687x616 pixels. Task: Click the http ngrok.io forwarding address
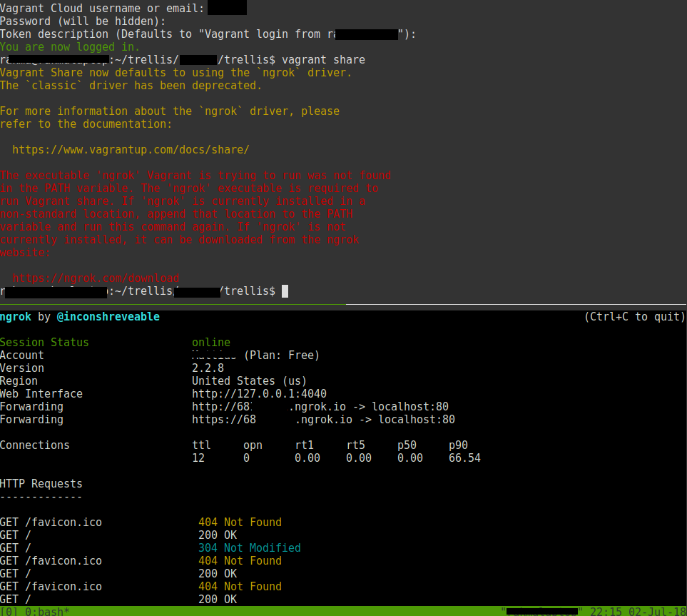[x=268, y=407]
